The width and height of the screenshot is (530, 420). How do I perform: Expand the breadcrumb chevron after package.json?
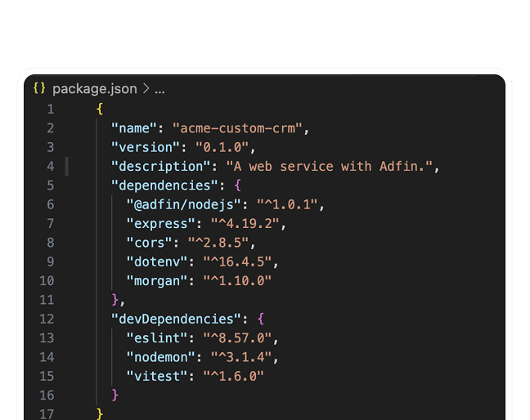[x=146, y=88]
